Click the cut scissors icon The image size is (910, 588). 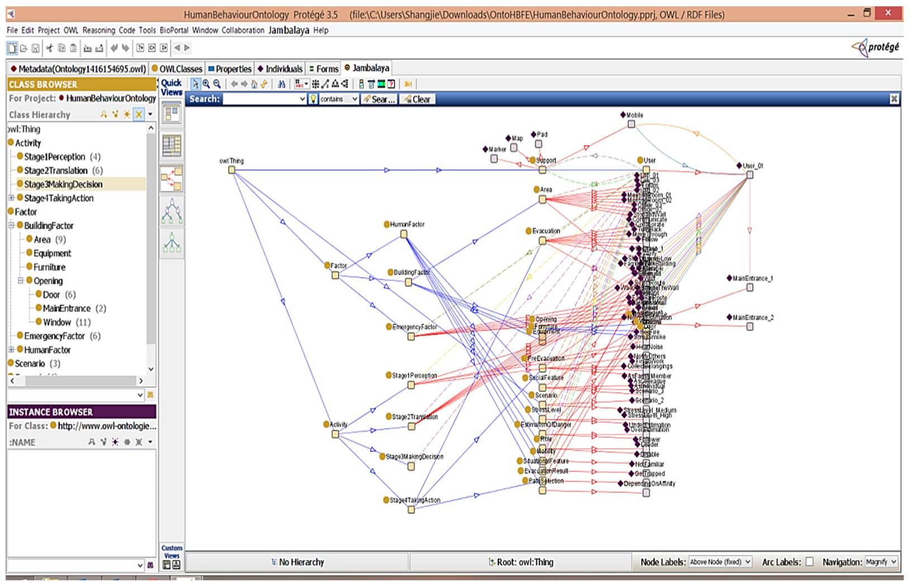point(49,48)
